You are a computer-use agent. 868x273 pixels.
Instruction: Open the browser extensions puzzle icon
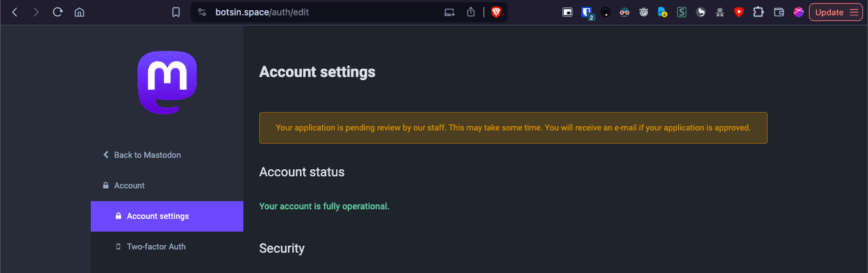point(759,12)
